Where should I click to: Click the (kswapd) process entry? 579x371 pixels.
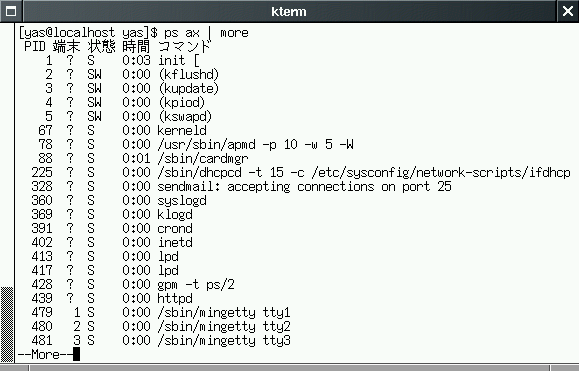185,117
